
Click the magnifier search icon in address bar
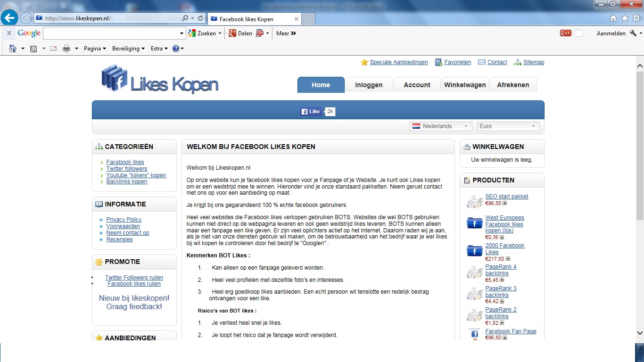(185, 18)
